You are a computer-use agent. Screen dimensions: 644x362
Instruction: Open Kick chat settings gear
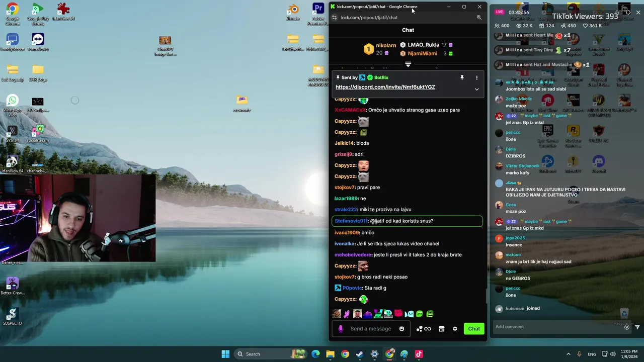(455, 329)
